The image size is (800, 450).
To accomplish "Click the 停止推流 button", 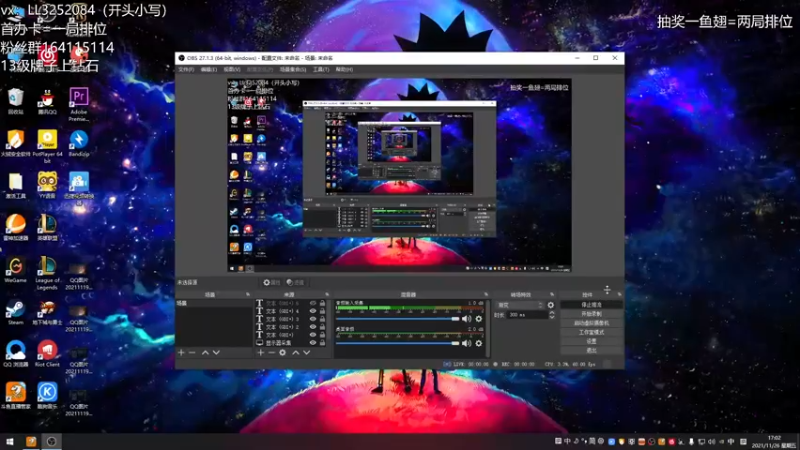I will tap(591, 305).
